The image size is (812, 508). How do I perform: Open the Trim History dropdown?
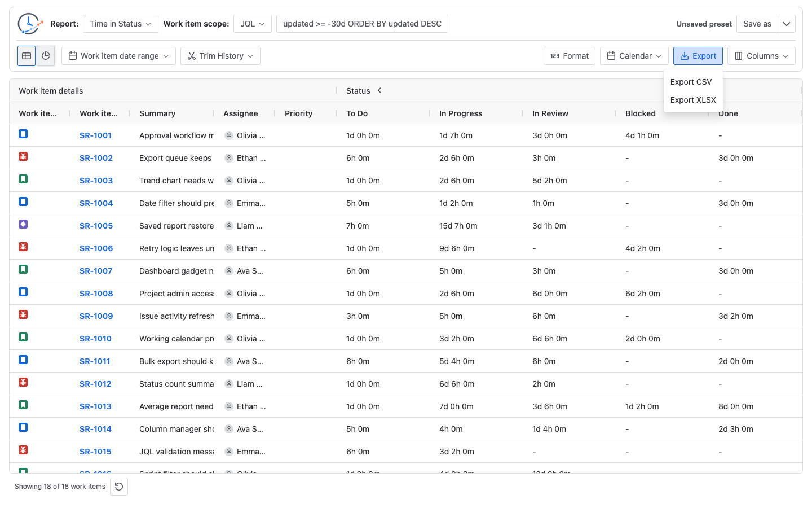[x=220, y=56]
